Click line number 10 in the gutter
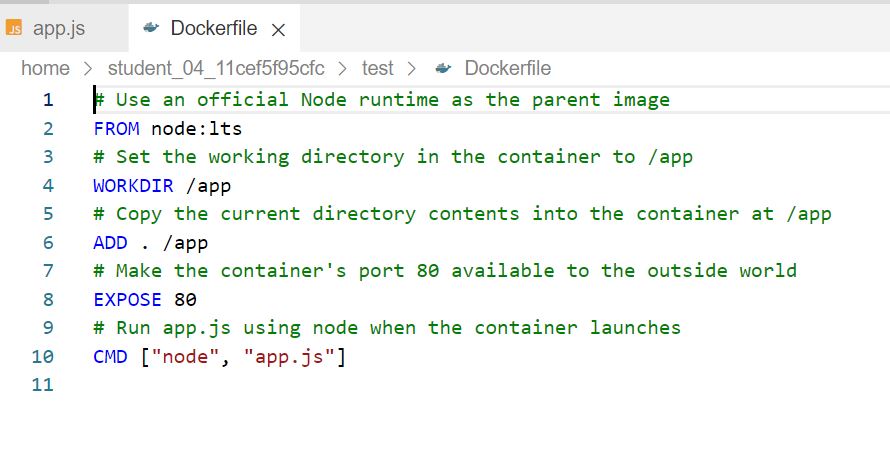The height and width of the screenshot is (455, 890). (43, 357)
